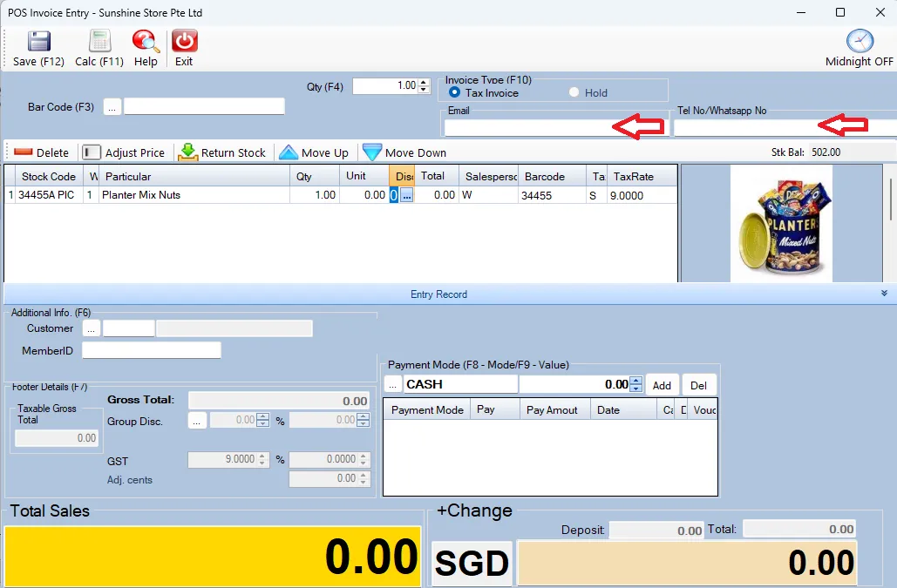Select the Tax Invoice radio option

[x=454, y=92]
